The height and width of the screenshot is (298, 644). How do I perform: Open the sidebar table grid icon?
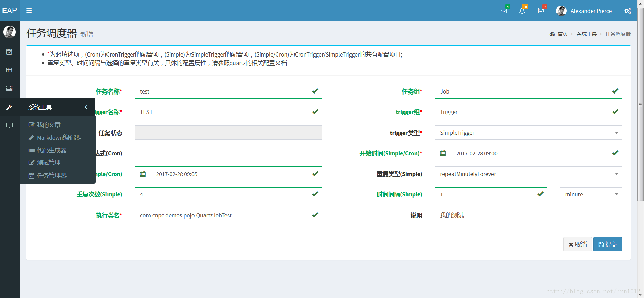(9, 70)
